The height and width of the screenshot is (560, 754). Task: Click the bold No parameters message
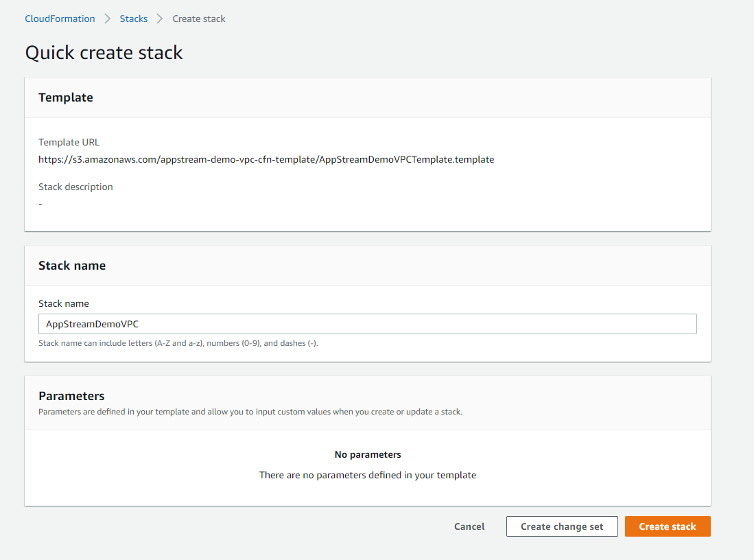click(x=368, y=454)
